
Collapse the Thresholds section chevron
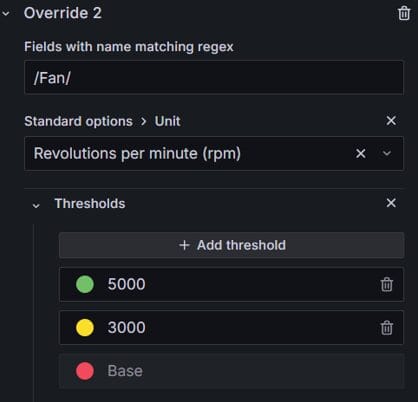[36, 205]
